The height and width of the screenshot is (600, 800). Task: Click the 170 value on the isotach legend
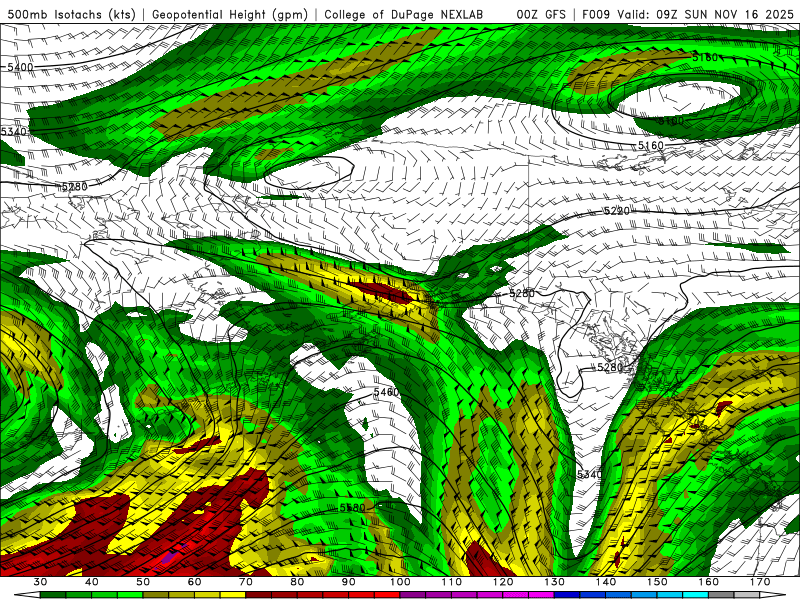pos(760,582)
